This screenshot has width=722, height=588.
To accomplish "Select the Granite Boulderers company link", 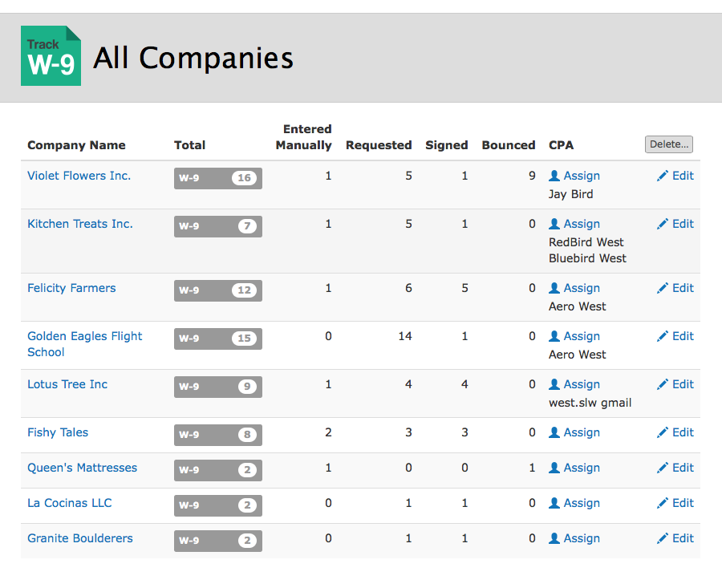I will [80, 538].
